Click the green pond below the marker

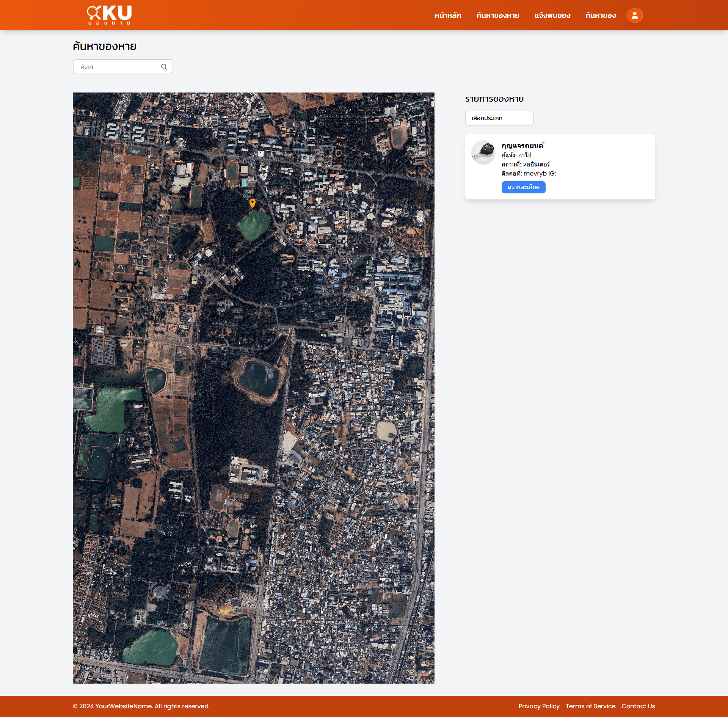click(254, 226)
